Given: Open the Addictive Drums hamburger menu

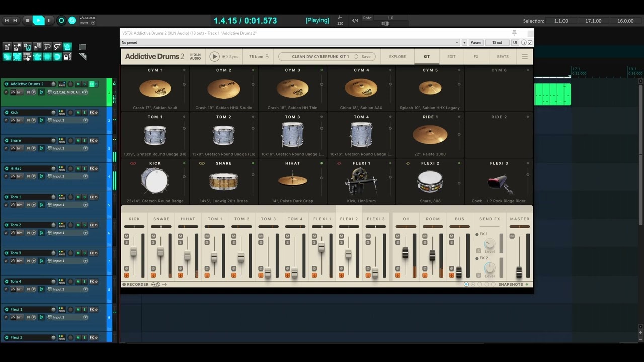Looking at the screenshot, I should point(525,57).
